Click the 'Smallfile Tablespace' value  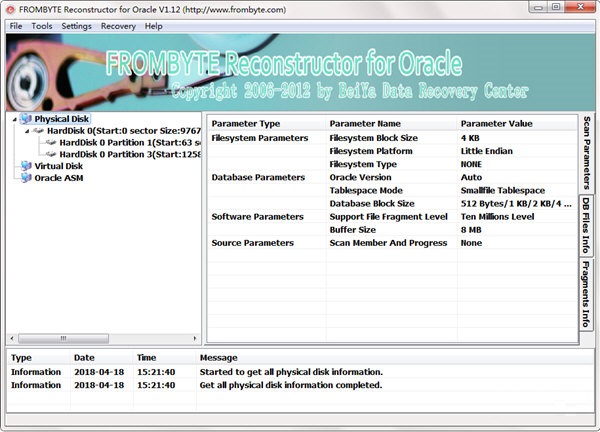coord(503,191)
